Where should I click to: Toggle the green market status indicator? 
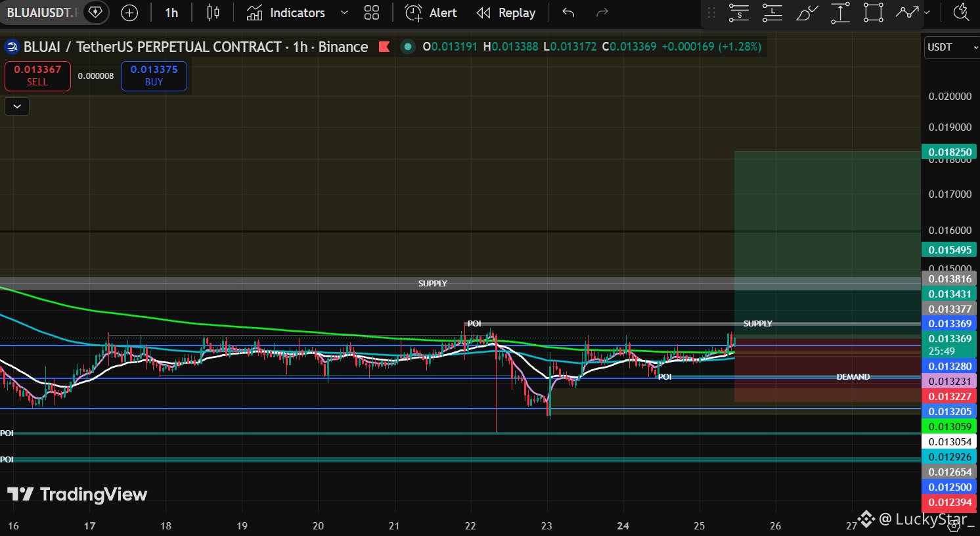tap(408, 47)
